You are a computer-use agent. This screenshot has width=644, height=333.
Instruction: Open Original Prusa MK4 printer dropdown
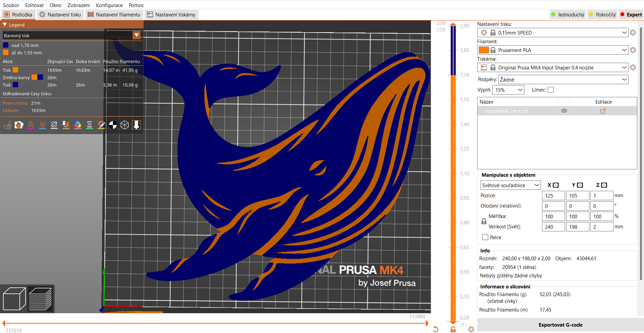click(x=552, y=67)
